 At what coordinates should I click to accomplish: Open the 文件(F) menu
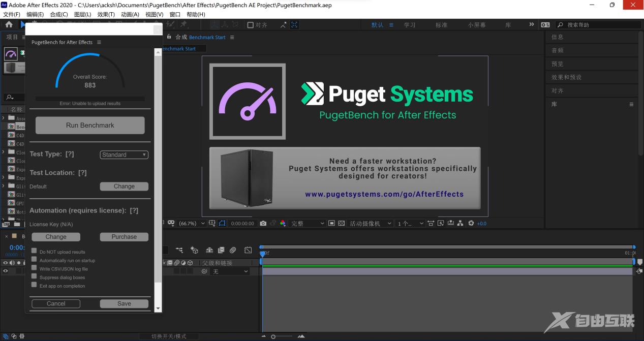point(12,14)
